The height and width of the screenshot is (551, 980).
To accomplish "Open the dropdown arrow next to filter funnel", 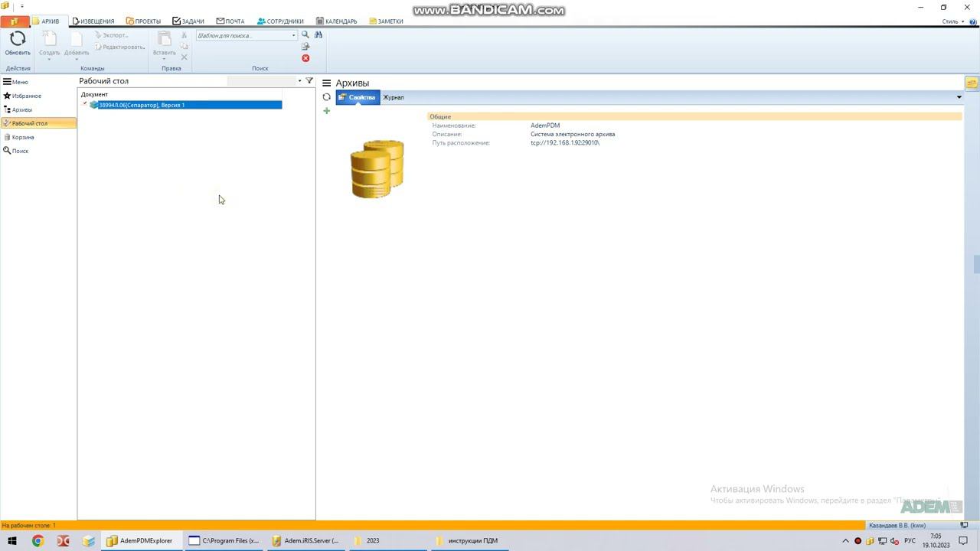I will click(299, 80).
